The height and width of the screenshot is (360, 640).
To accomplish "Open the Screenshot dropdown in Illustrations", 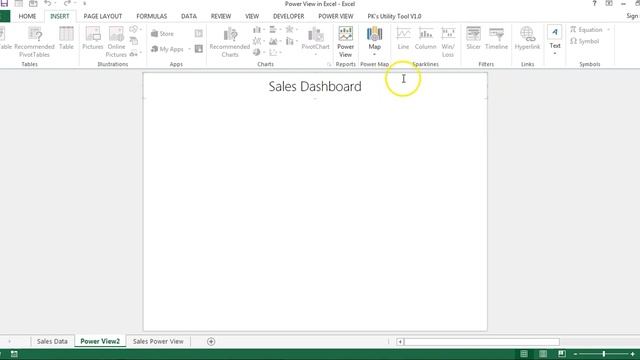I will 135,53.
